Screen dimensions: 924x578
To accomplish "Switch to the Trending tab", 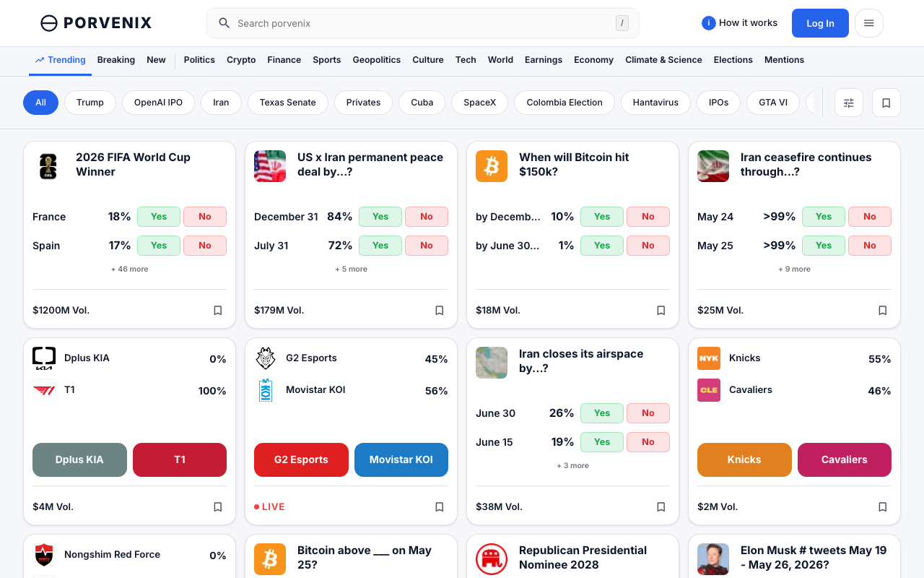I will pyautogui.click(x=61, y=60).
